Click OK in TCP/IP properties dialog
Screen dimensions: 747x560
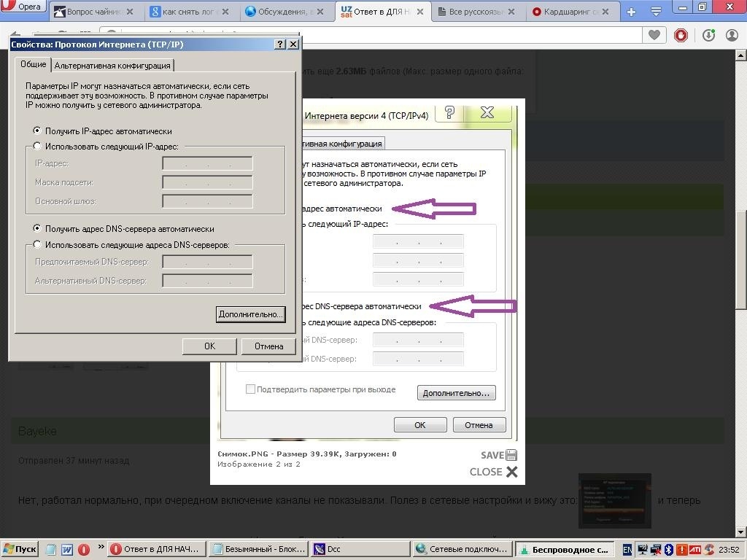(x=209, y=346)
